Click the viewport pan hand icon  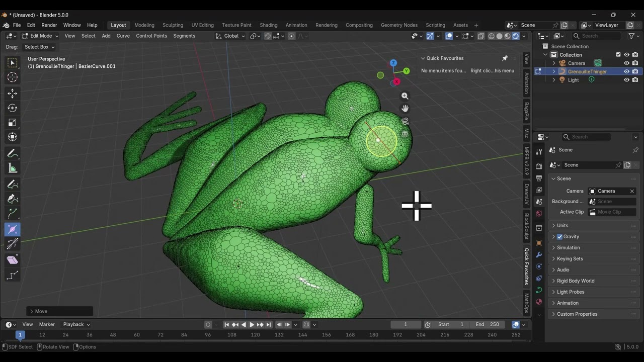(405, 109)
